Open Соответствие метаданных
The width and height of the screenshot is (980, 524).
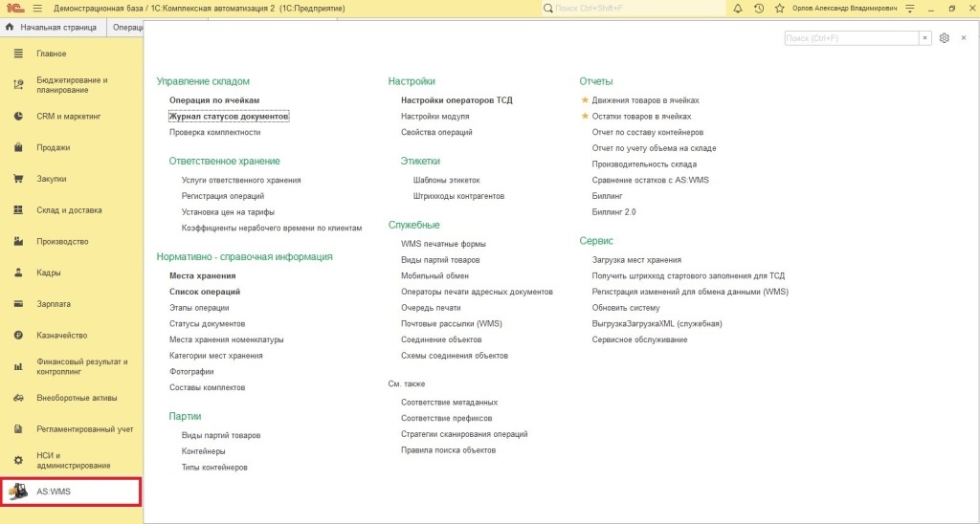coord(450,403)
